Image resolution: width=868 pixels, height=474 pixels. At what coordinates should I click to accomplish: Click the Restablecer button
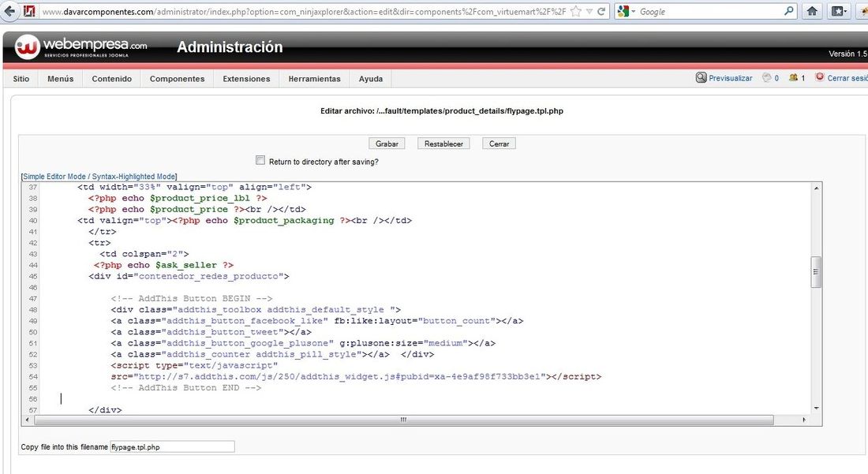click(x=444, y=144)
